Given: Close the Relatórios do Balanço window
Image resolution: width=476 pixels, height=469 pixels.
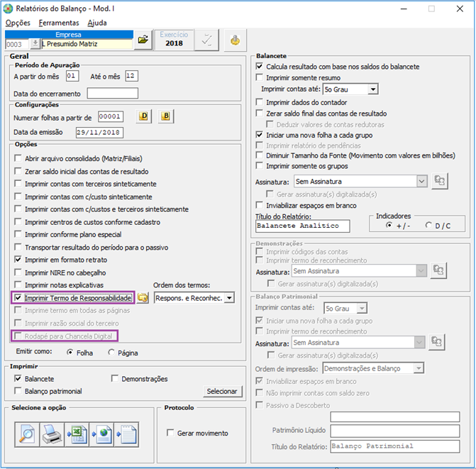Looking at the screenshot, I should click(460, 9).
